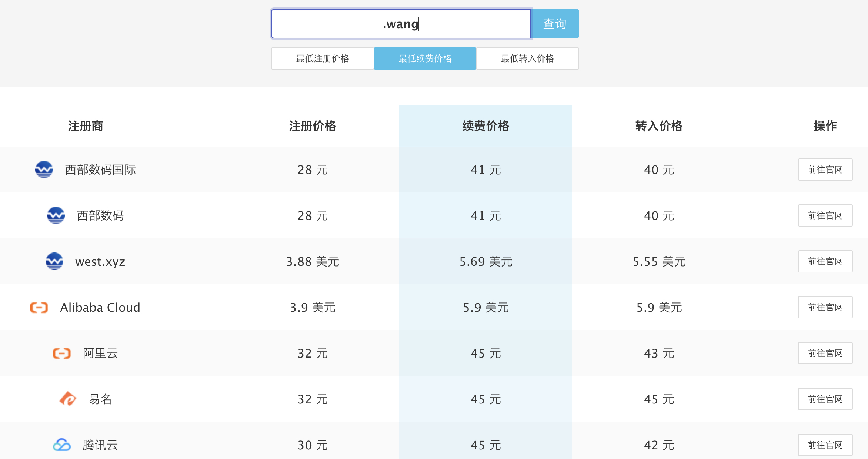Click the 西部数码 logo icon
The height and width of the screenshot is (459, 868).
[56, 215]
